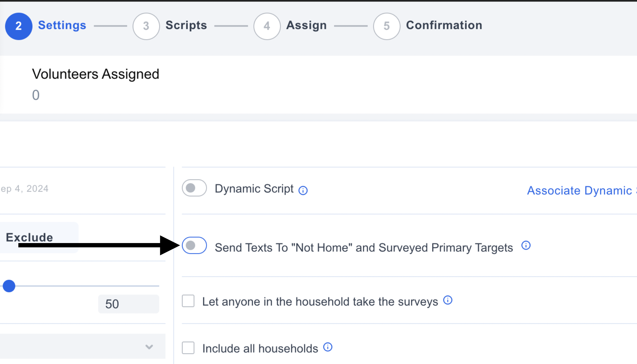
Task: Click info icon for household surveys option
Action: (x=448, y=300)
